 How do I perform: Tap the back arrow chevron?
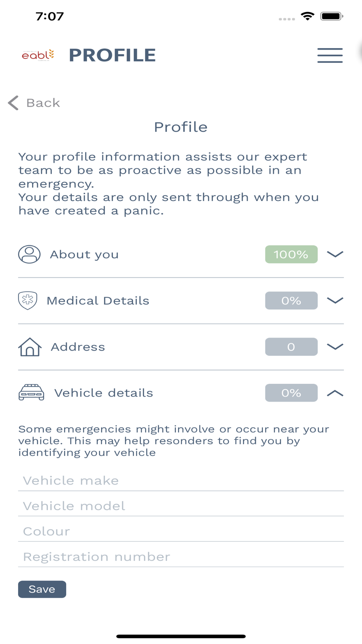click(x=13, y=103)
